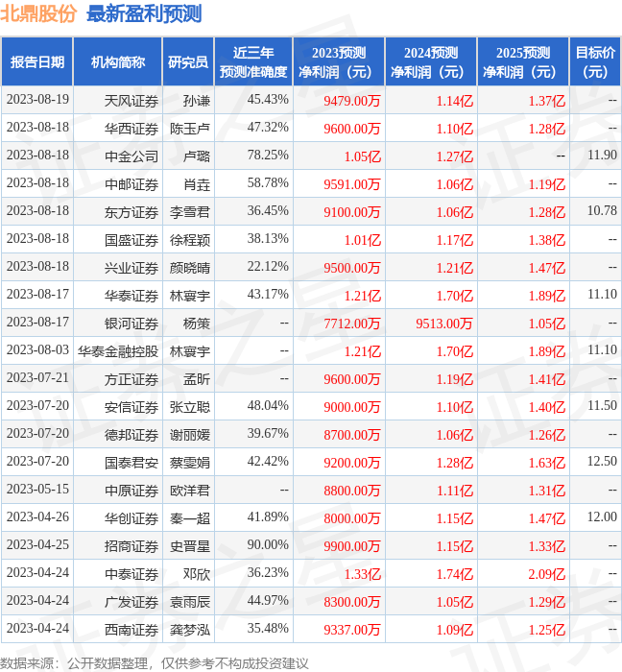622x672 pixels.
Task: Click the 90.00% accuracy value
Action: click(x=268, y=545)
